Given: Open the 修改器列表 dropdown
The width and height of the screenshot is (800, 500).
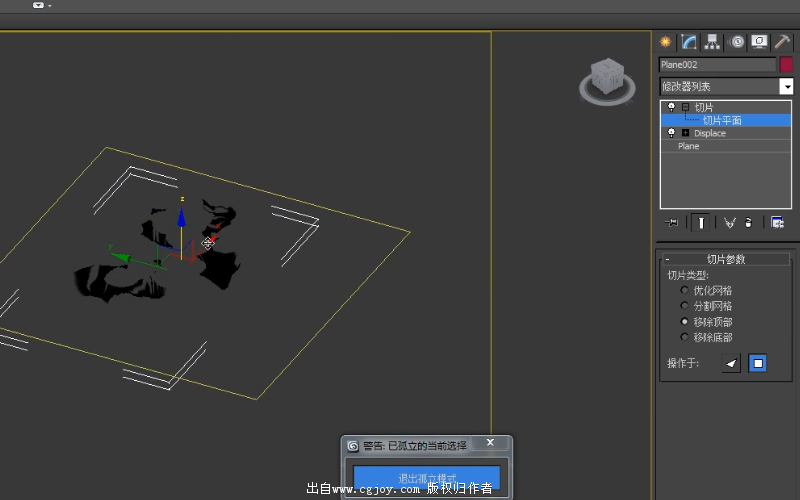Looking at the screenshot, I should (786, 87).
